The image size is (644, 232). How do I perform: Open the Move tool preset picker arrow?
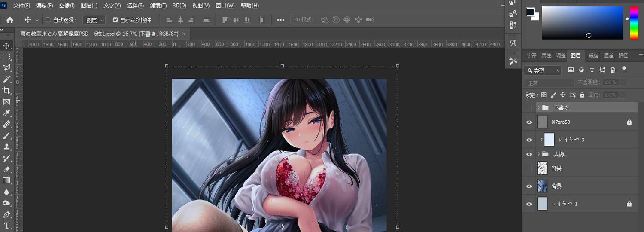click(x=37, y=20)
